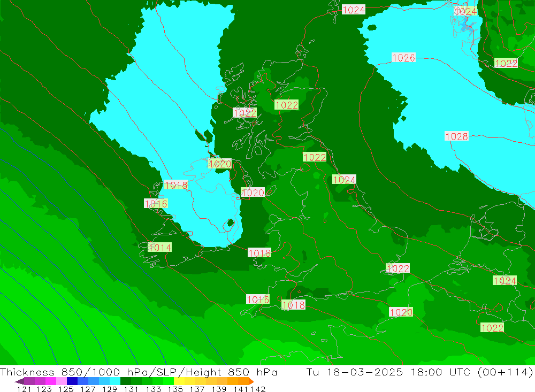Click the purple left arrow end of the legend
This screenshot has height=392, width=535.
tap(19, 381)
